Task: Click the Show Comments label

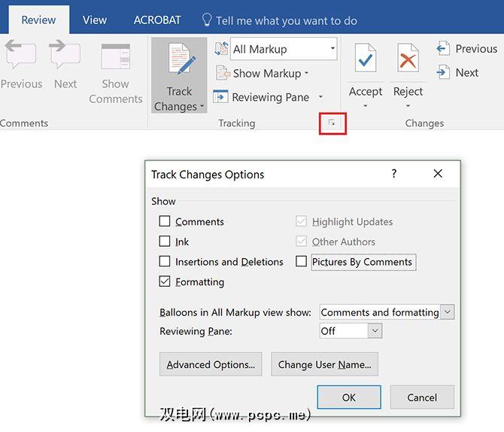Action: pos(116,91)
